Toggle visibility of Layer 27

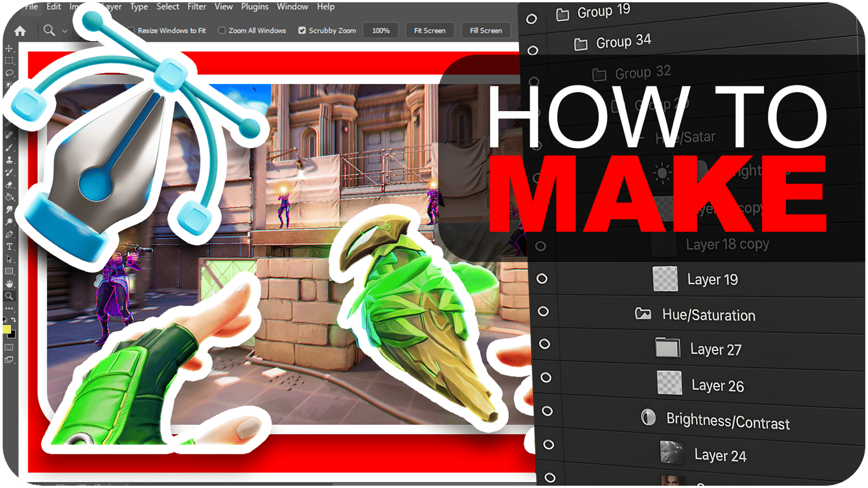coord(545,344)
